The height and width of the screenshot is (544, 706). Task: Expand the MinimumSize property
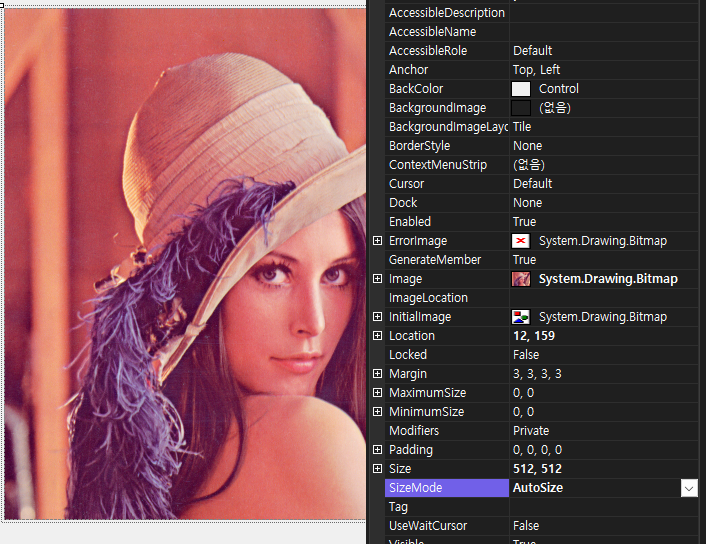click(x=377, y=411)
